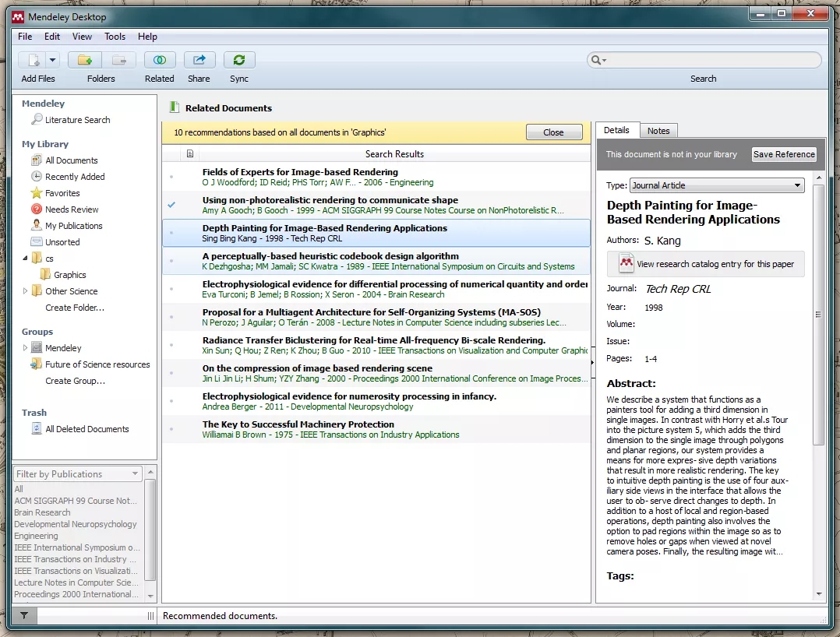This screenshot has height=637, width=840.
Task: Open the search options magnifier dropdown
Action: 598,60
